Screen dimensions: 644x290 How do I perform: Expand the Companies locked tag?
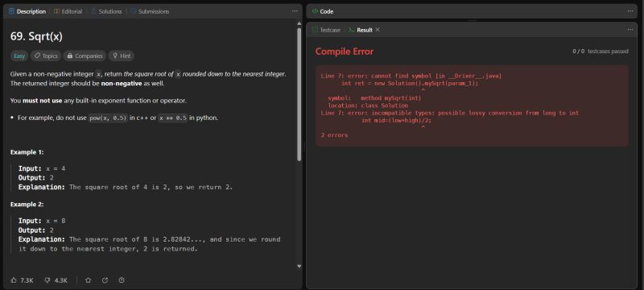coord(85,56)
